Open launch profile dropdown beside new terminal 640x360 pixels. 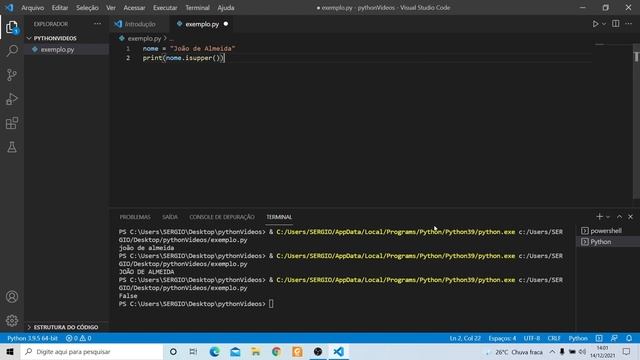coord(608,217)
